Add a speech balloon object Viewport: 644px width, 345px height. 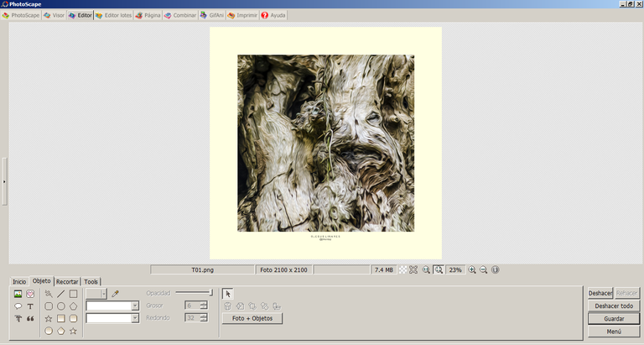point(18,306)
